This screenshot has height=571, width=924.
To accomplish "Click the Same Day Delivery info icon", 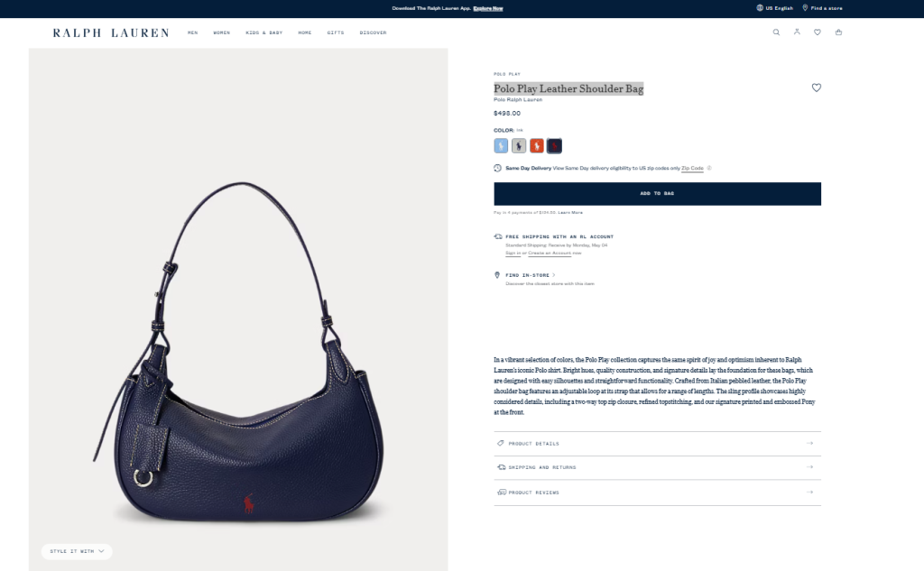I will click(x=709, y=168).
